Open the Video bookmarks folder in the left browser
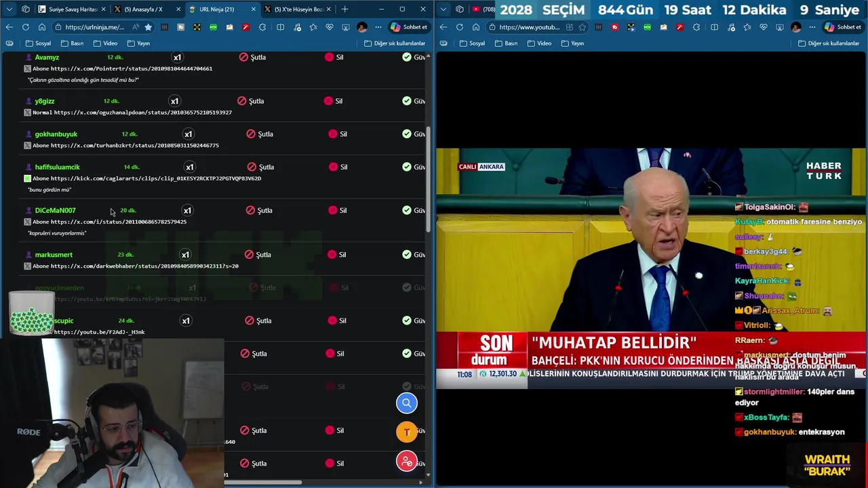 [105, 43]
